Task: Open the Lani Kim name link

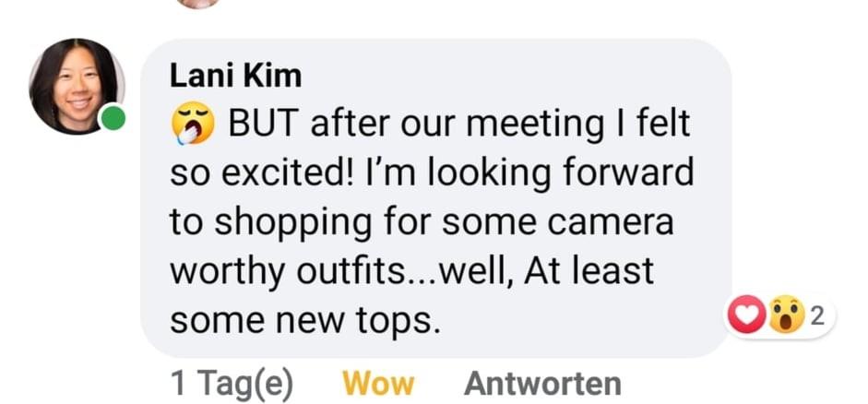Action: coord(235,76)
